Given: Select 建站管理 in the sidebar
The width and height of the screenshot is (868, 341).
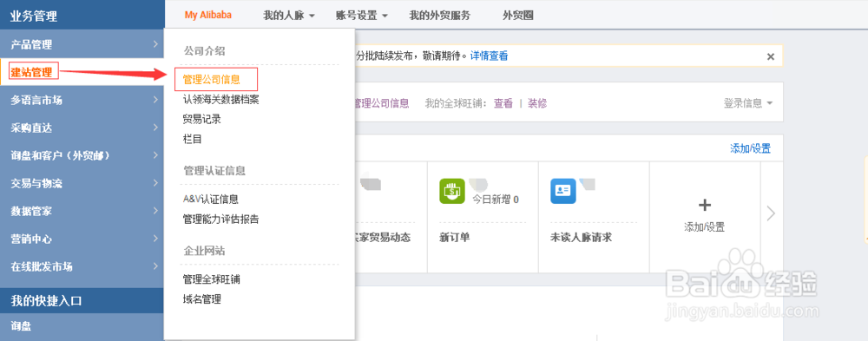Looking at the screenshot, I should coord(31,72).
